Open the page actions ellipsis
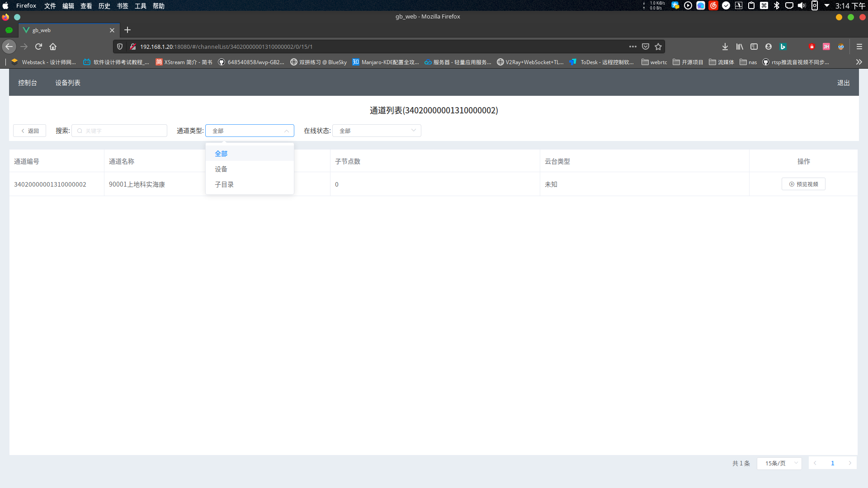This screenshot has height=488, width=868. tap(633, 47)
